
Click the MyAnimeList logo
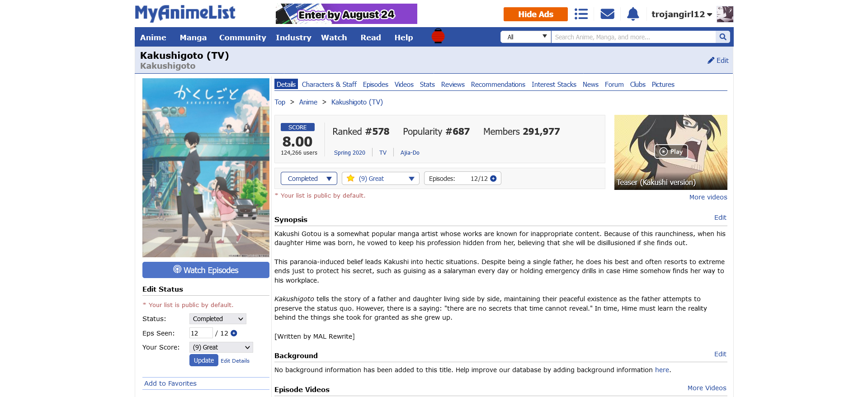(x=185, y=13)
